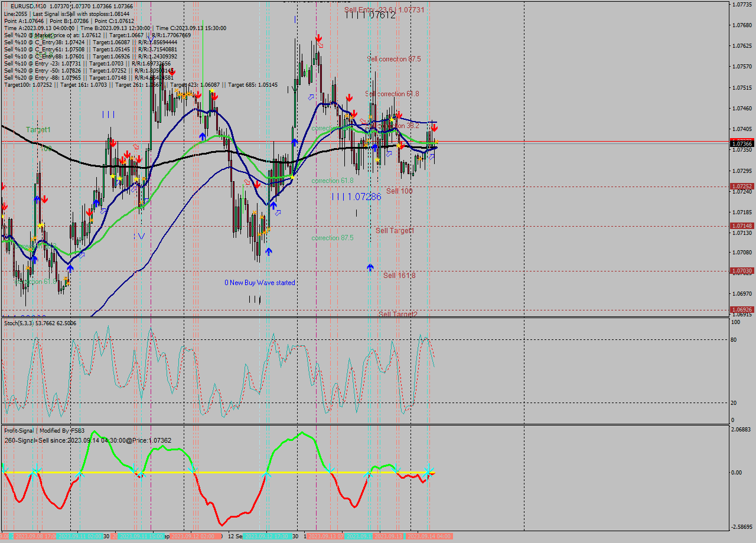This screenshot has height=543, width=756.
Task: Click the black '| | |' marker below Buy Wave text
Action: [x=255, y=300]
